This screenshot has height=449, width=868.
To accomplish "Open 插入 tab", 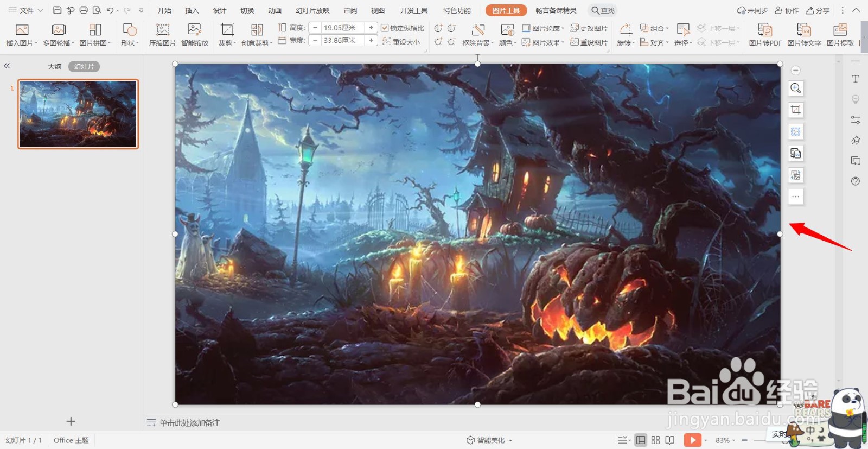I will click(192, 10).
